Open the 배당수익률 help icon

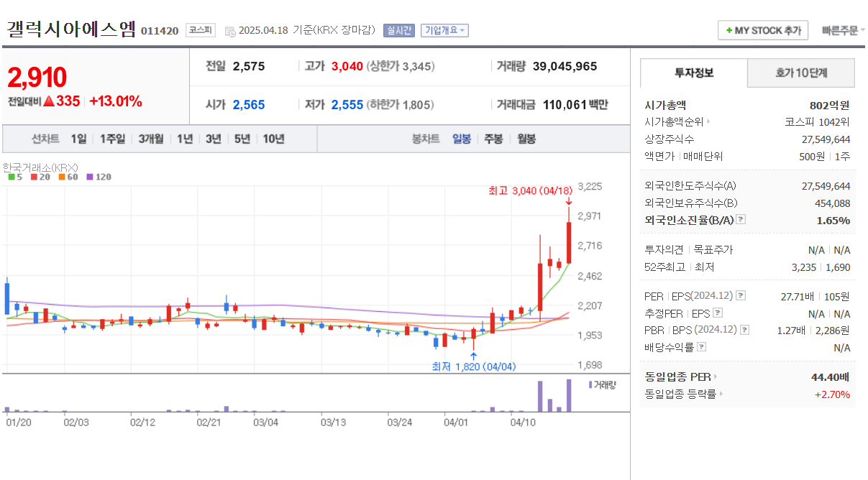pyautogui.click(x=701, y=346)
